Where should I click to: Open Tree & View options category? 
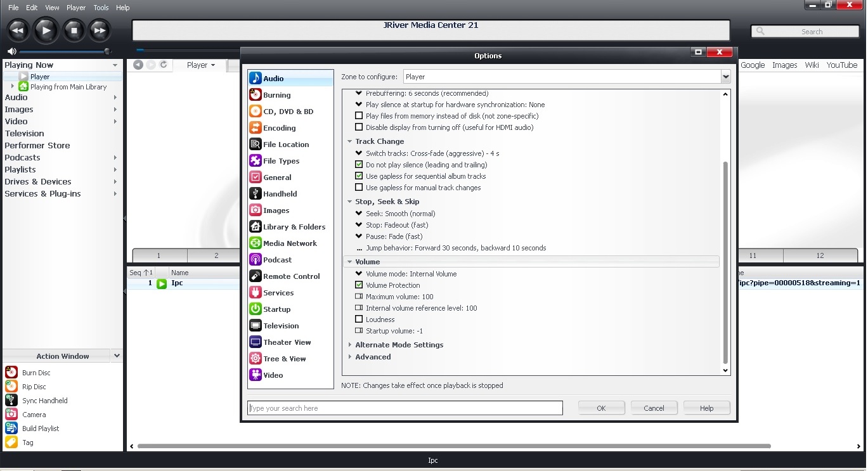[290, 359]
